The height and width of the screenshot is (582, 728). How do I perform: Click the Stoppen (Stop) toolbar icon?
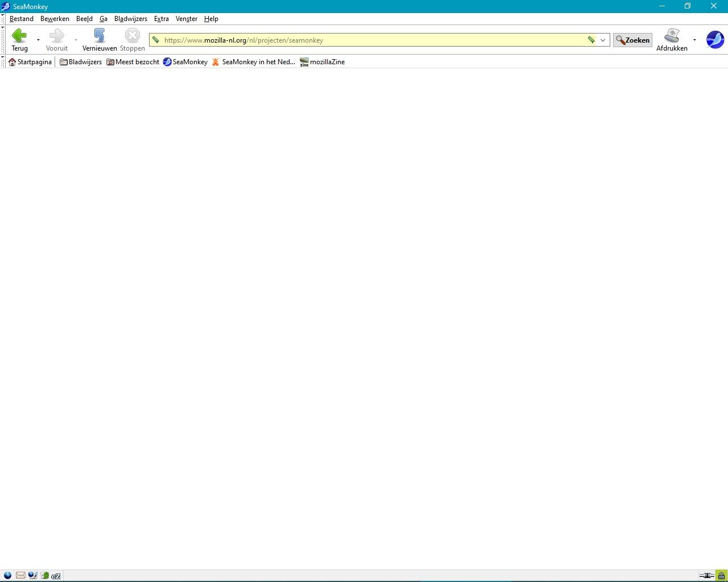tap(132, 36)
